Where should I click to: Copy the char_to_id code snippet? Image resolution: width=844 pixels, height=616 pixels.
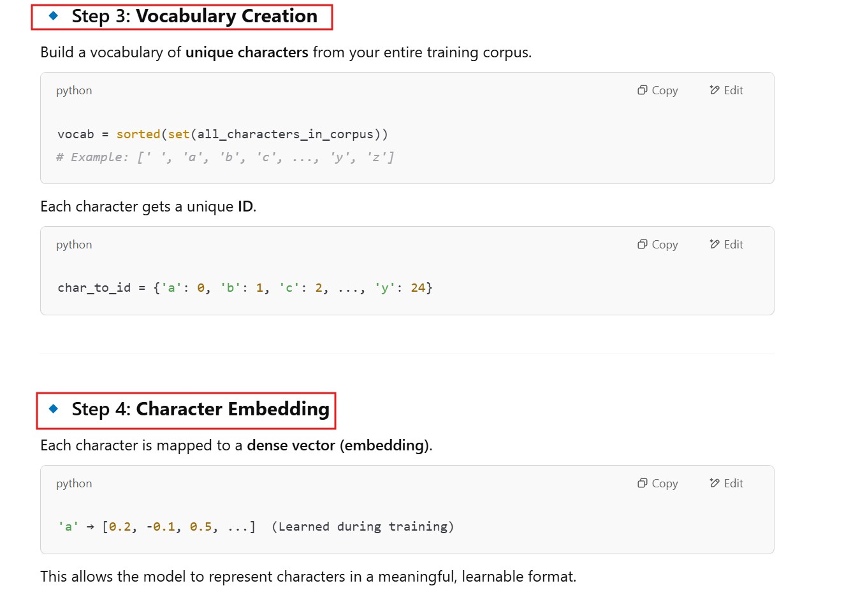click(x=657, y=245)
